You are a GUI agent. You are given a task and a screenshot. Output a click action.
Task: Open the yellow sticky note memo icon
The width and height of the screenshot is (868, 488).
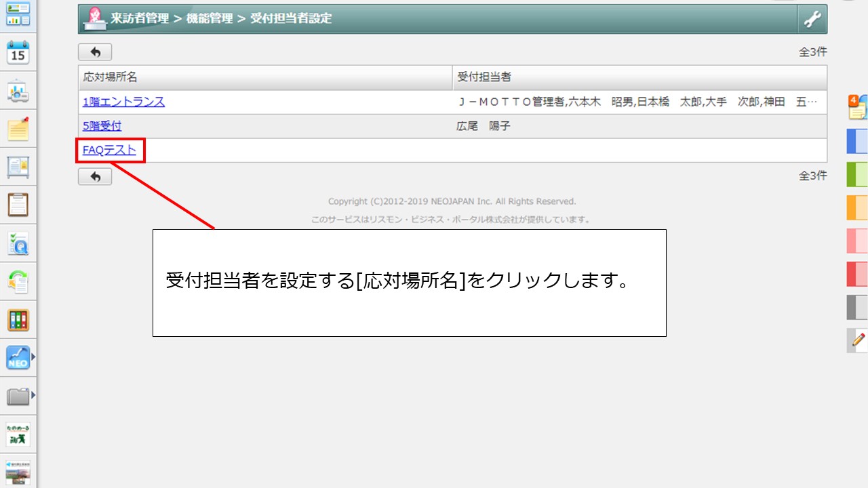click(18, 129)
